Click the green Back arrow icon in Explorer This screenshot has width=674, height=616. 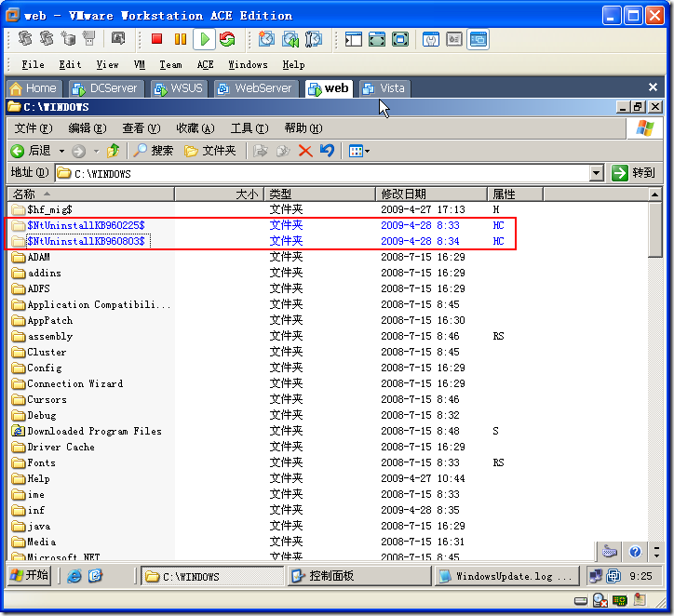click(x=17, y=151)
